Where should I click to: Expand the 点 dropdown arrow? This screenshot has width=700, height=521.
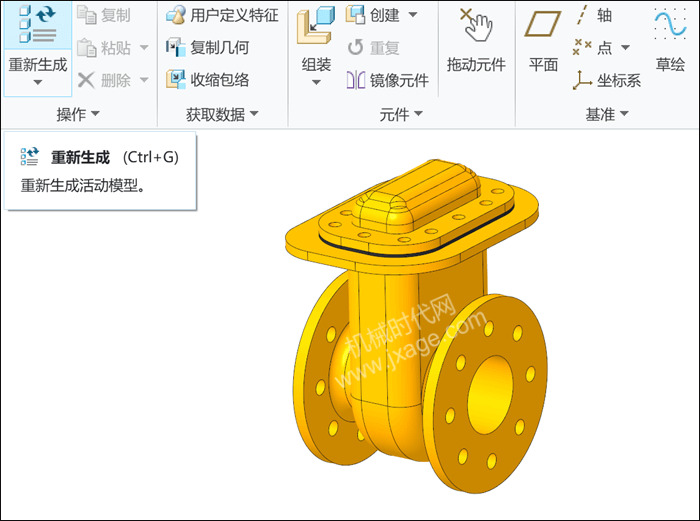coord(625,47)
